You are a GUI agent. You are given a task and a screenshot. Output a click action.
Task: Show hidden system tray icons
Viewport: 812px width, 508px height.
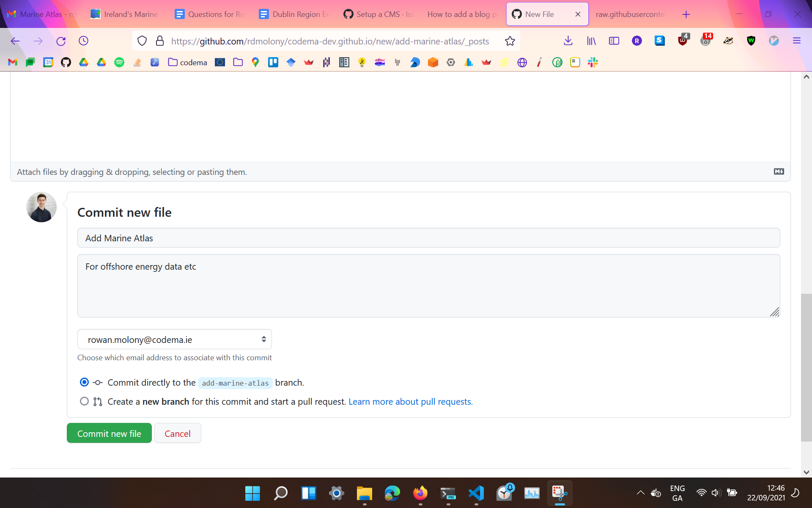(640, 493)
